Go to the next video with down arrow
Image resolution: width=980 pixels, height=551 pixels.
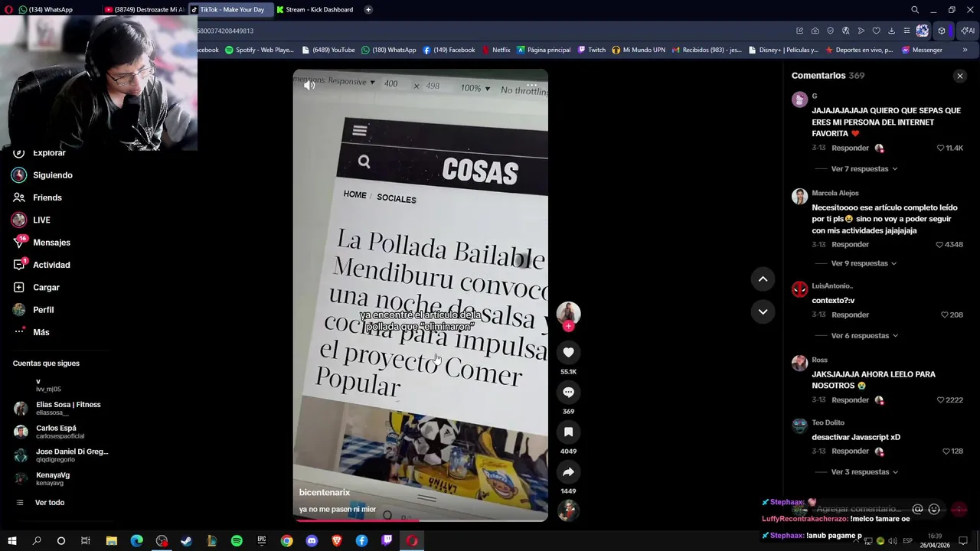coord(763,311)
